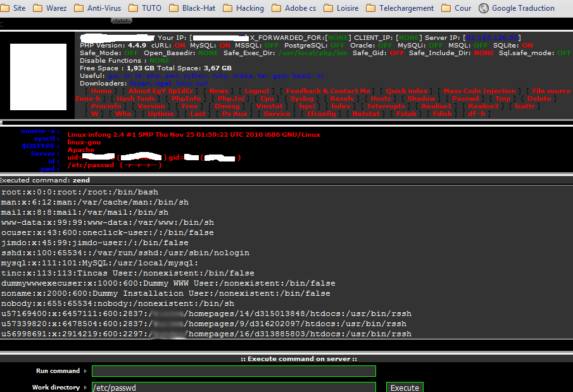Open the Hacking bookmarks folder
Image resolution: width=573 pixels, height=392 pixels.
(x=243, y=8)
